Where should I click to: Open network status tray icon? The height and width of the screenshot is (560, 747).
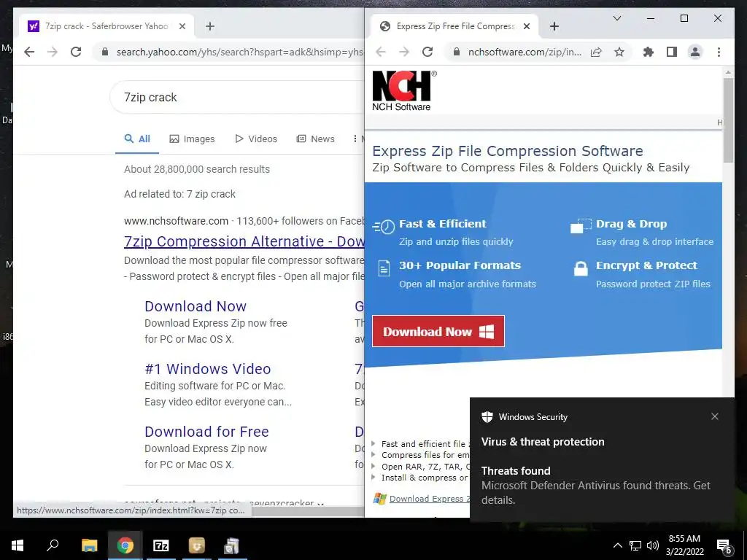(x=635, y=545)
